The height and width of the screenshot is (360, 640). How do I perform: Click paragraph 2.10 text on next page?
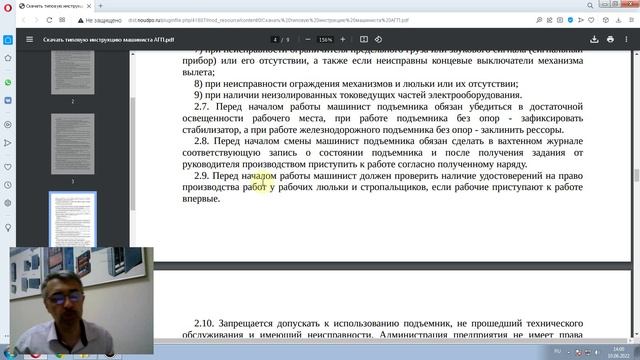(382, 329)
